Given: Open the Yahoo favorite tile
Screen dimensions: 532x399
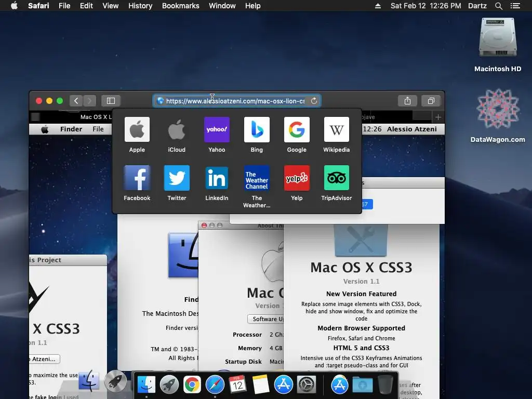Looking at the screenshot, I should (217, 135).
